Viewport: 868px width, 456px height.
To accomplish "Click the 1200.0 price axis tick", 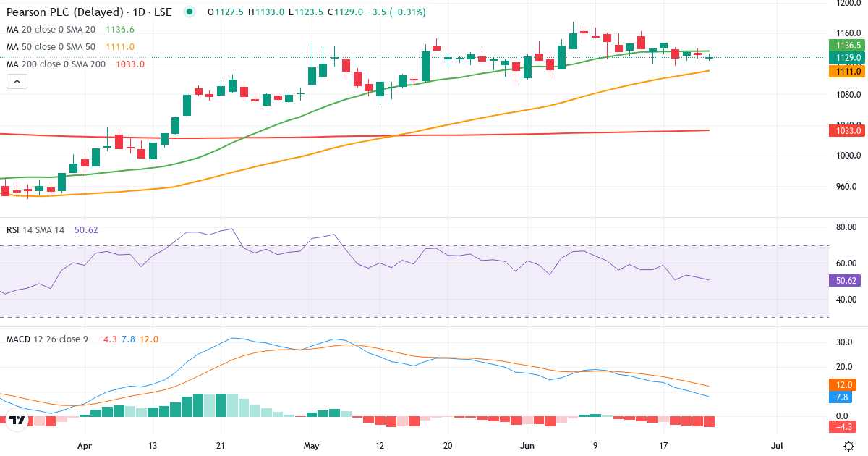I will (x=848, y=3).
